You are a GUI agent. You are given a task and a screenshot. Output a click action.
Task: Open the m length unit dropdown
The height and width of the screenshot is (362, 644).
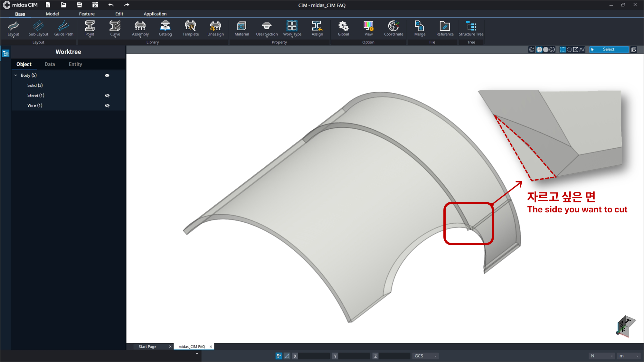point(628,356)
